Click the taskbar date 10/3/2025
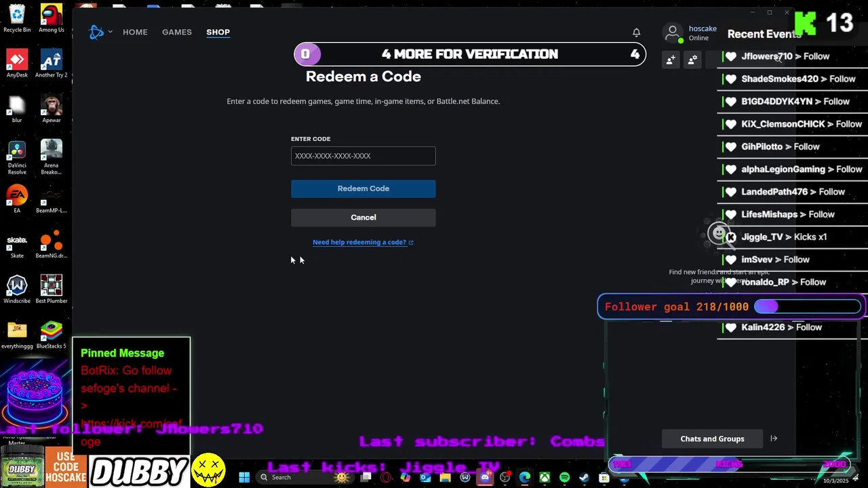Screen dimensions: 868x488 [x=836, y=481]
